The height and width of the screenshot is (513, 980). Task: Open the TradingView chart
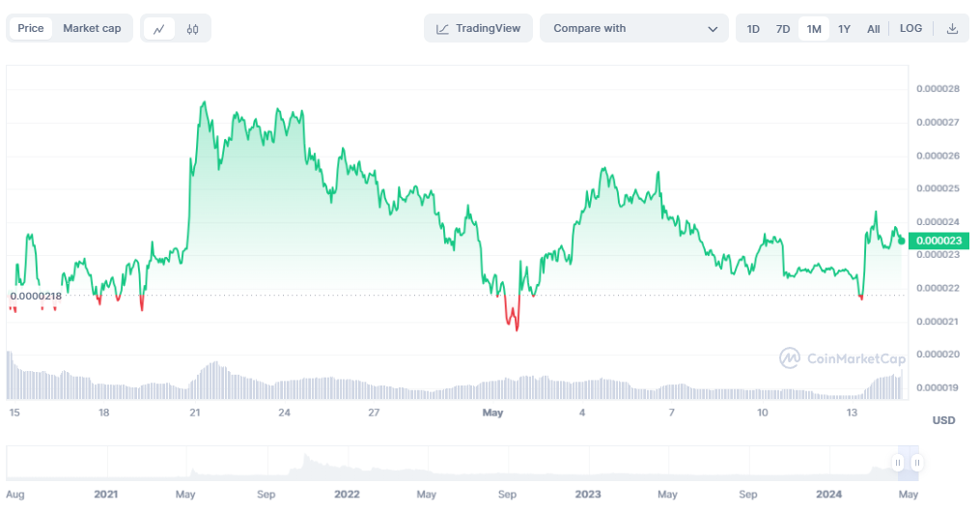(x=478, y=29)
